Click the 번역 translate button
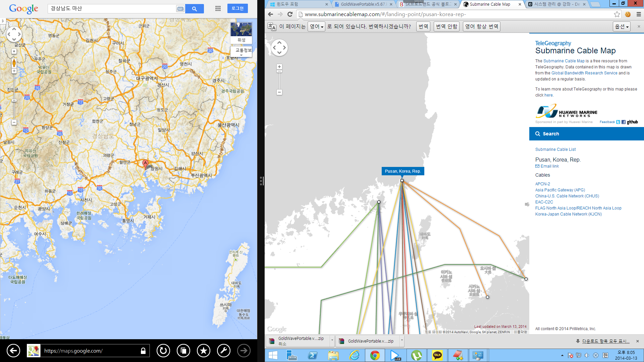This screenshot has width=644, height=362. pyautogui.click(x=424, y=26)
